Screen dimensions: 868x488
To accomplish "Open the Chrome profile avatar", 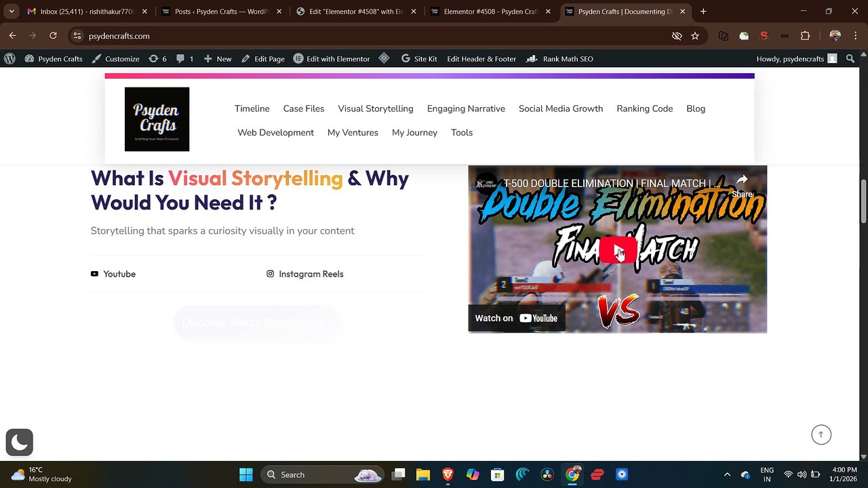I will point(835,36).
